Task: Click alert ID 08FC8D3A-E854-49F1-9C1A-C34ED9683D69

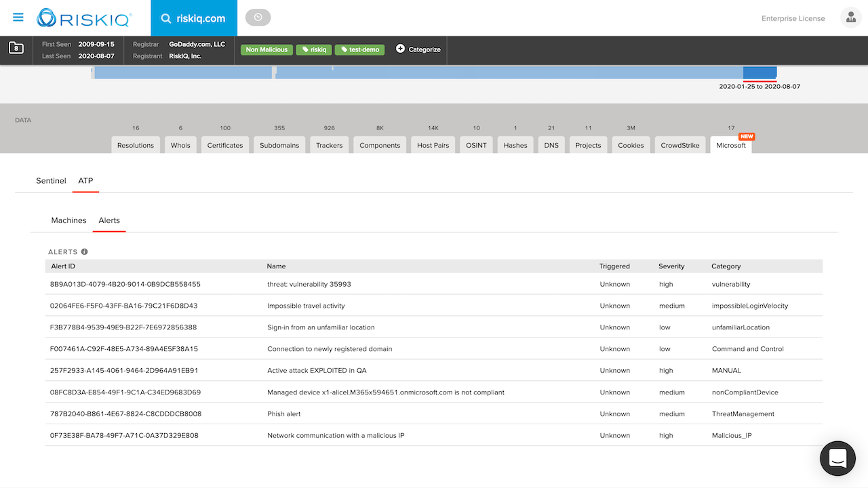Action: point(125,392)
